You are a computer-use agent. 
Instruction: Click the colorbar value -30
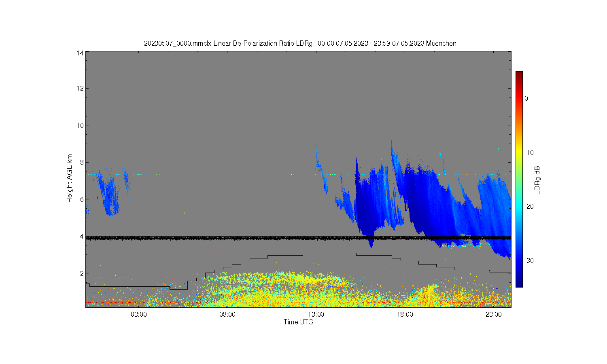coord(529,260)
